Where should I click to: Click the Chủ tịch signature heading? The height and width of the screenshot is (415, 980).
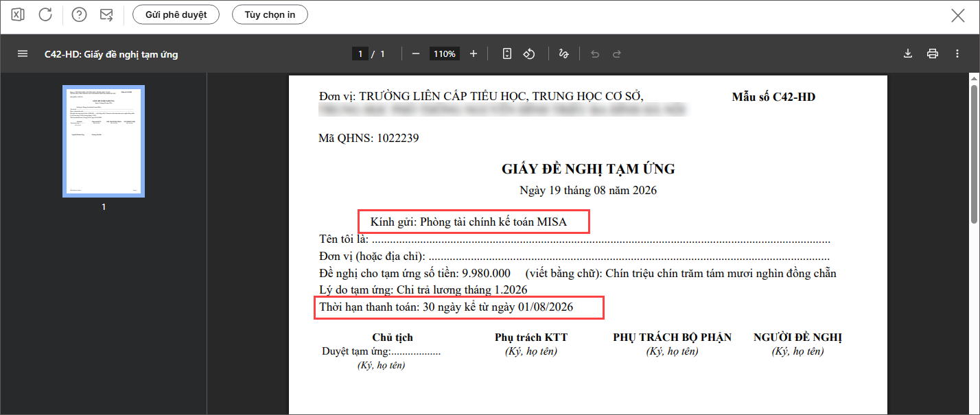(393, 337)
